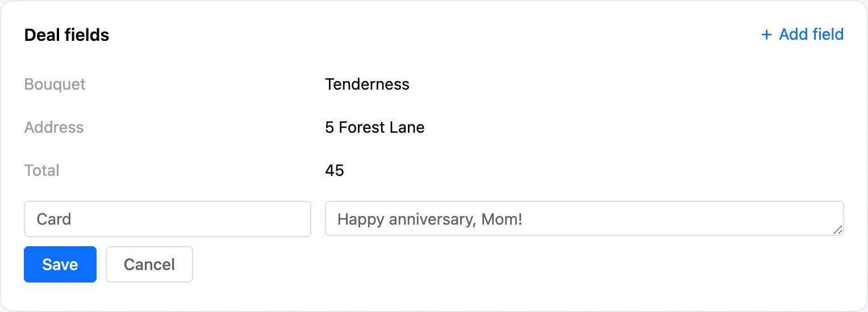
Task: Click the Bouquet field label
Action: coord(55,85)
